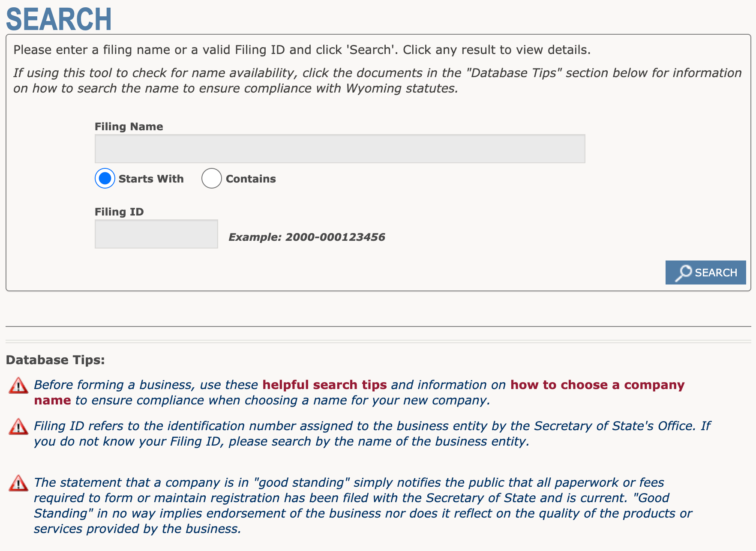Screen dimensions: 756x551
Task: Click the Contains text label
Action: click(251, 179)
